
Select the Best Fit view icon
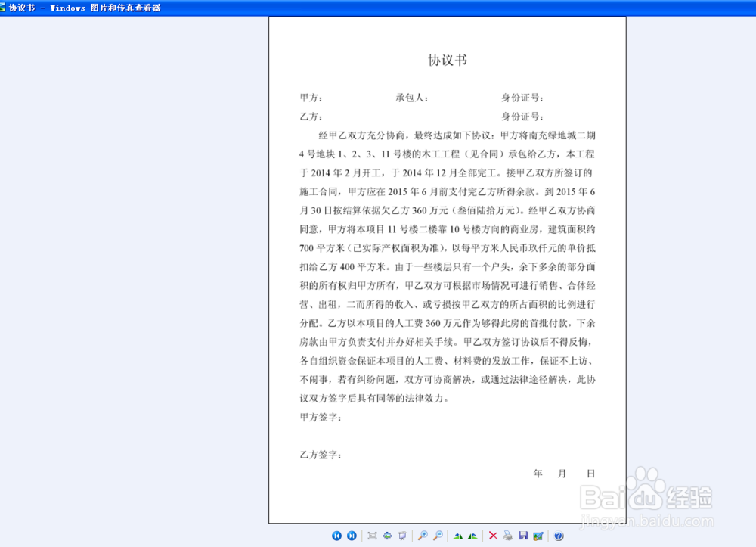371,535
